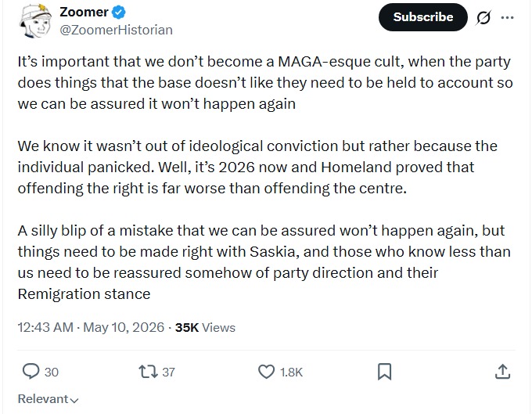Click the 1.8K likes count
This screenshot has height=414, width=532.
[x=291, y=373]
